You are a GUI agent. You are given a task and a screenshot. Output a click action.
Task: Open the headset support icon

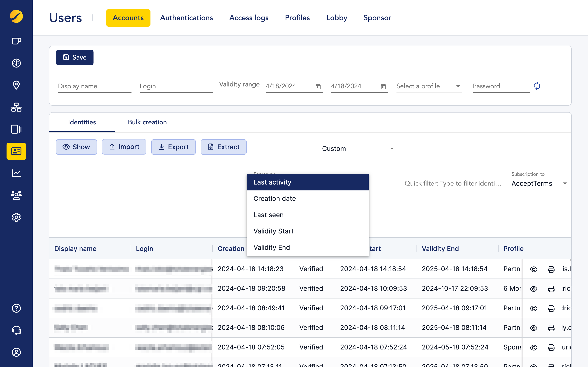click(16, 330)
